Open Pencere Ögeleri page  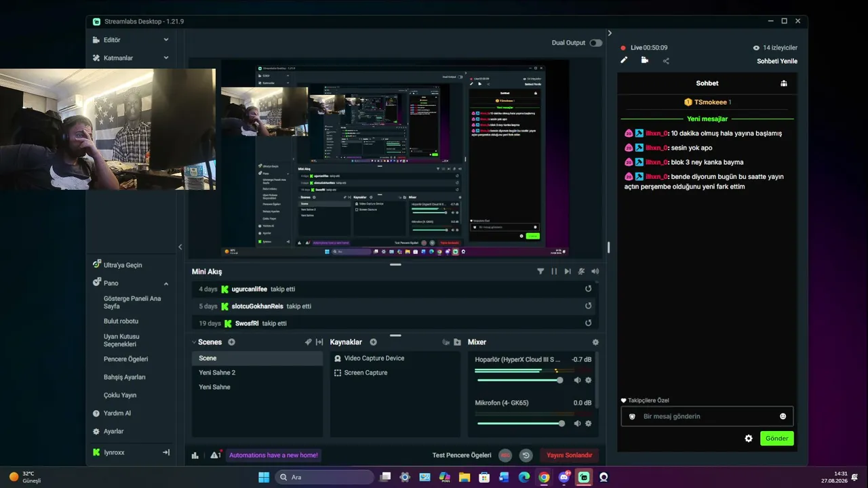(125, 359)
